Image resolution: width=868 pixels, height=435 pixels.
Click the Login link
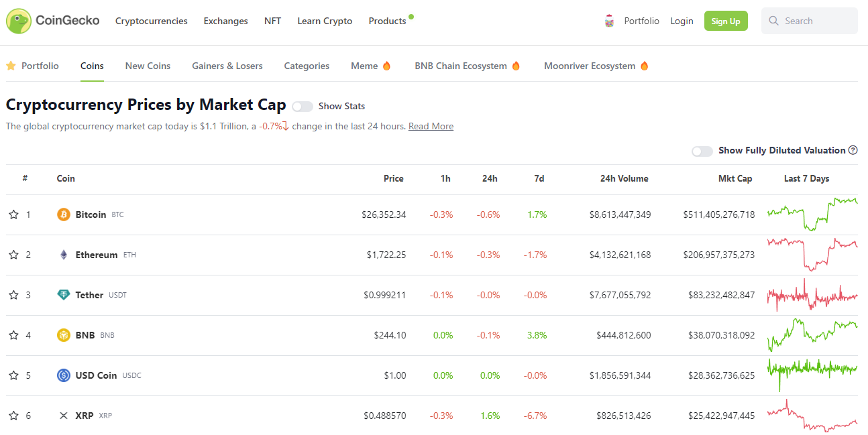pyautogui.click(x=682, y=21)
